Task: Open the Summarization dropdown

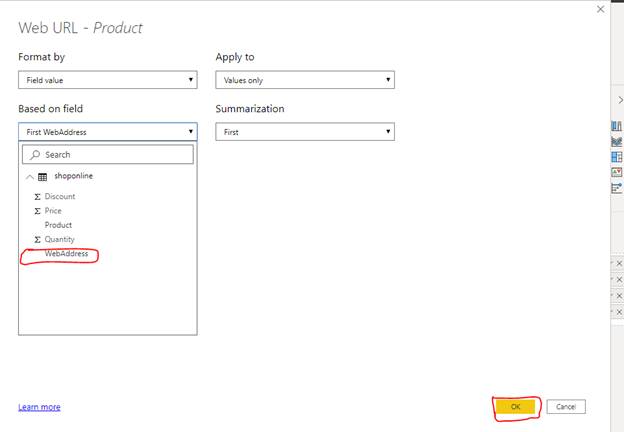Action: [305, 132]
